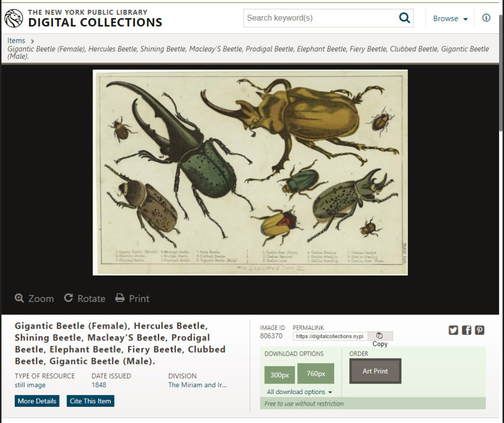Click the Items breadcrumb link
Image resolution: width=504 pixels, height=423 pixels.
pos(16,41)
